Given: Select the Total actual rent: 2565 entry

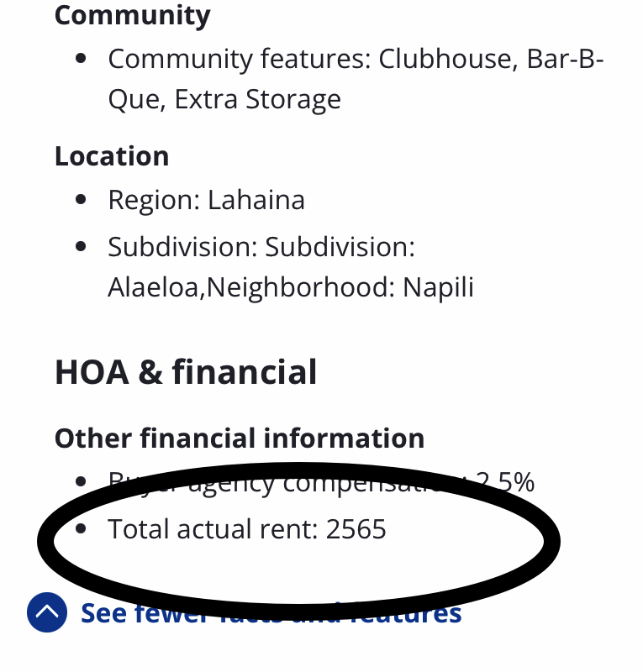Looking at the screenshot, I should coord(247,529).
